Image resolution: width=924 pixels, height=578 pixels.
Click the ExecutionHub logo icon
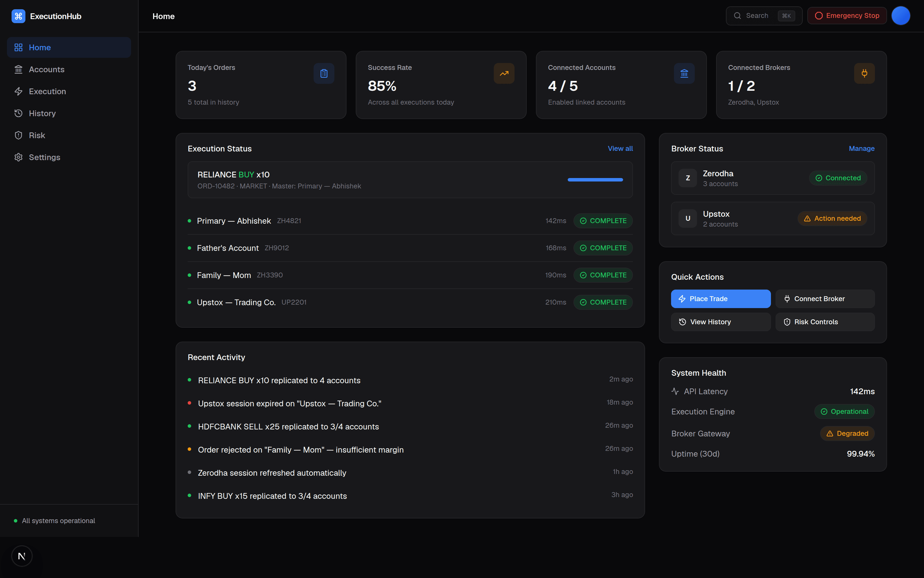click(18, 16)
